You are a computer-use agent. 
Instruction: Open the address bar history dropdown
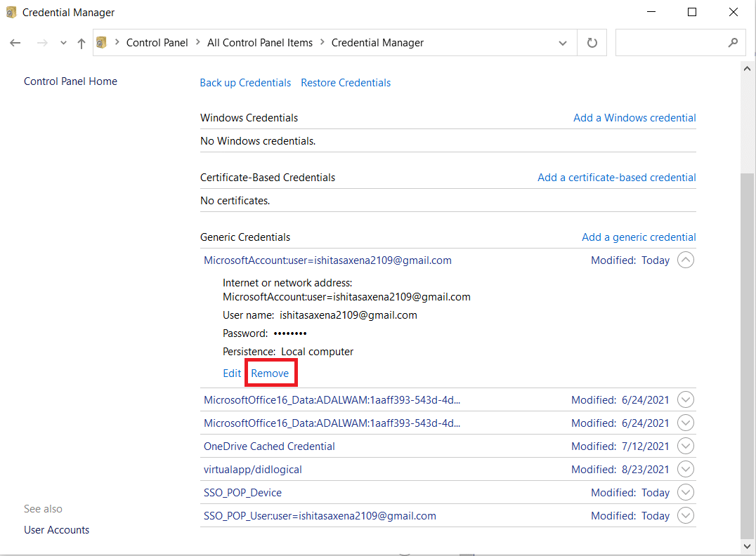562,43
